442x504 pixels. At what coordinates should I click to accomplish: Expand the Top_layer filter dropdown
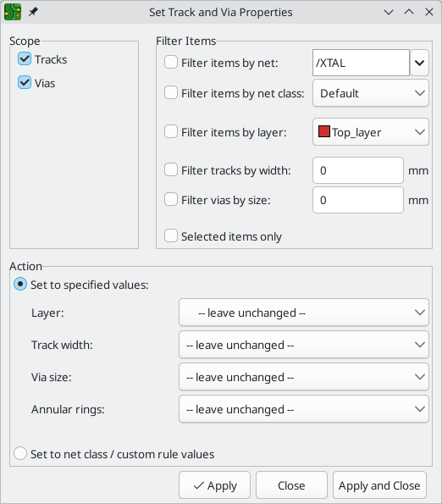[371, 132]
